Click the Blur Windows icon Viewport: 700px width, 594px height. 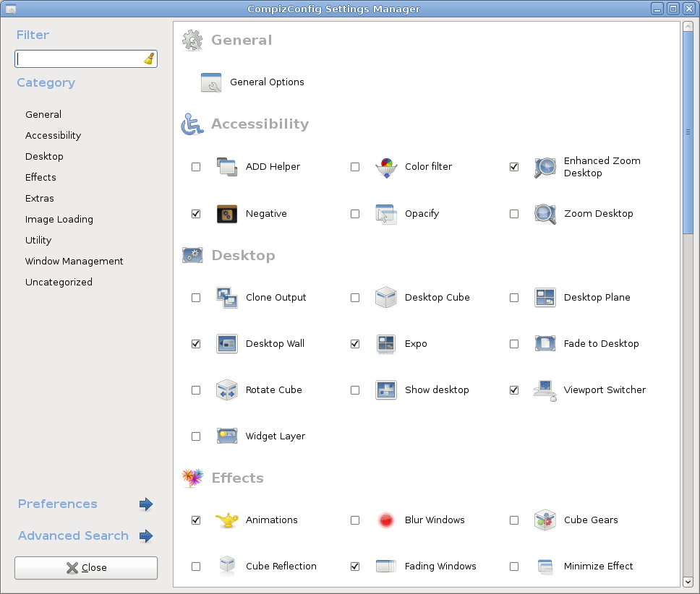point(385,520)
